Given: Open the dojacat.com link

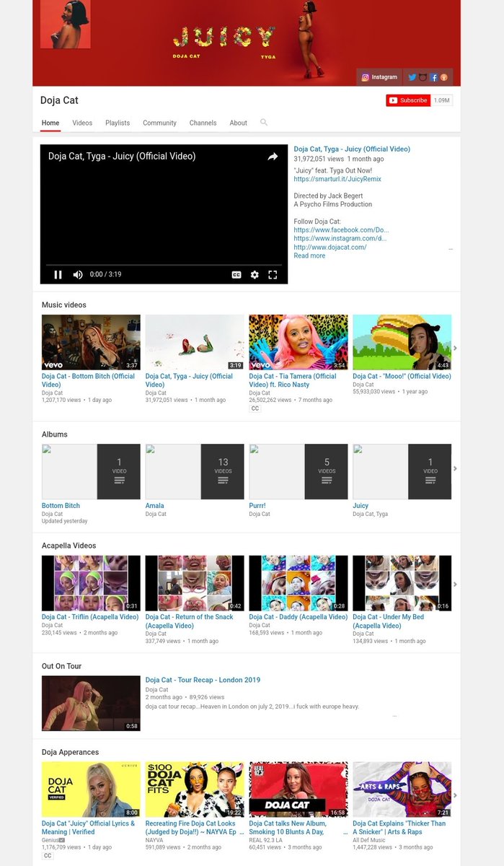Looking at the screenshot, I should [330, 247].
